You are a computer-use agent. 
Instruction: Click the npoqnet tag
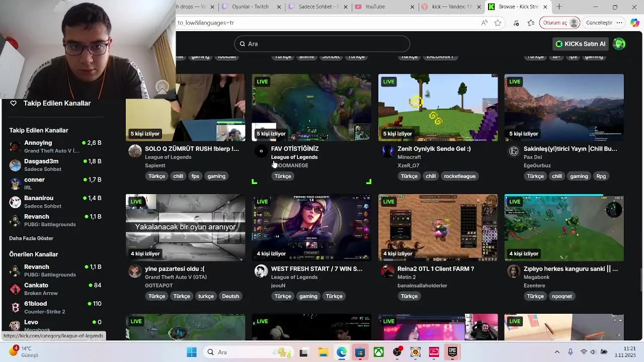[x=561, y=296]
